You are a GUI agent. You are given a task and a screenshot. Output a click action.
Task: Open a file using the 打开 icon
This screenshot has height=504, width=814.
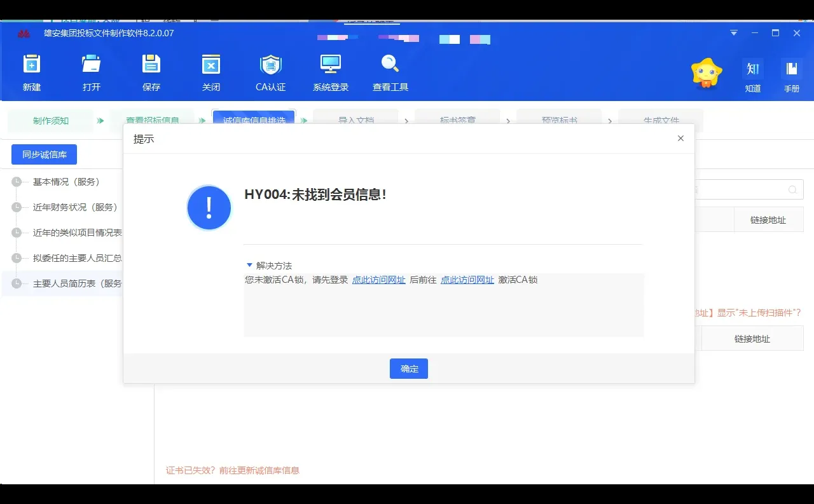click(x=91, y=72)
